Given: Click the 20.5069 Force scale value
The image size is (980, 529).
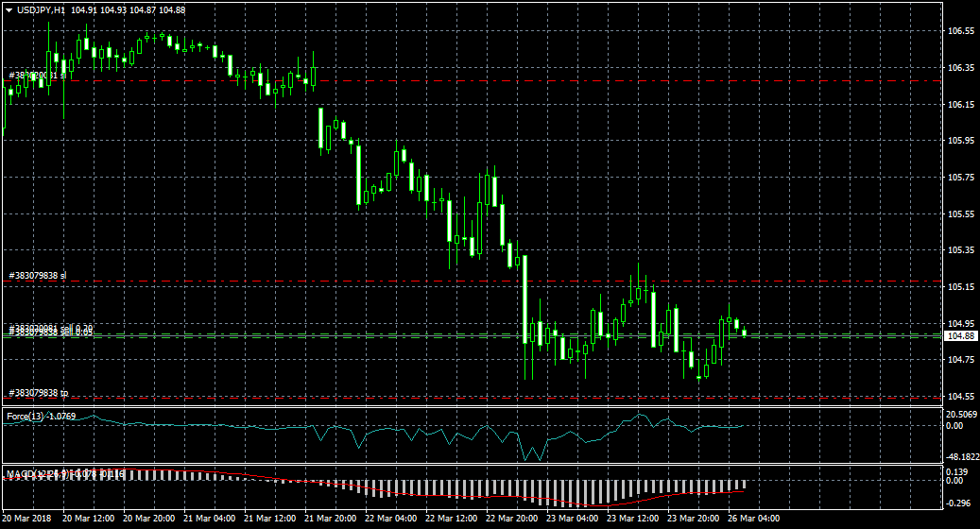Looking at the screenshot, I should point(961,415).
